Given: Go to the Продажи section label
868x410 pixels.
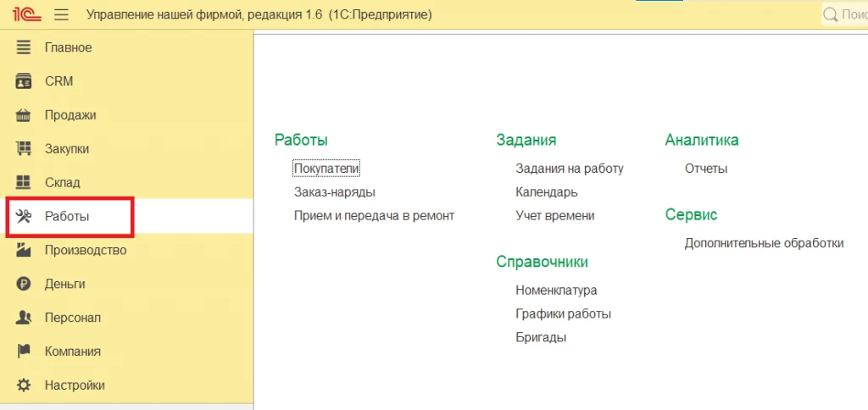Looking at the screenshot, I should click(70, 115).
